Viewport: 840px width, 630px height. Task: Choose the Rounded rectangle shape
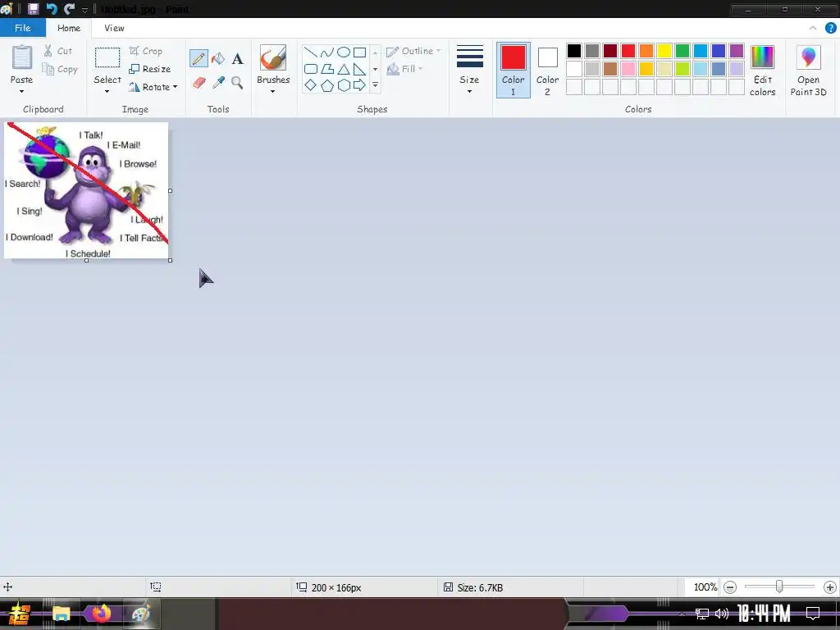point(311,69)
